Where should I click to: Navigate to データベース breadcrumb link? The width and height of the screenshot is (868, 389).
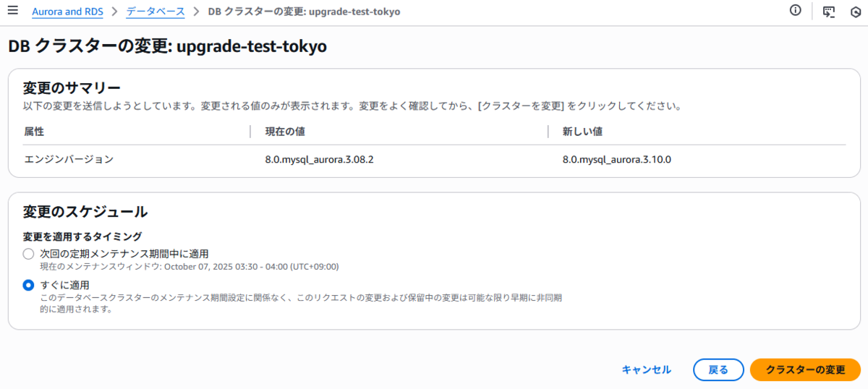(156, 12)
